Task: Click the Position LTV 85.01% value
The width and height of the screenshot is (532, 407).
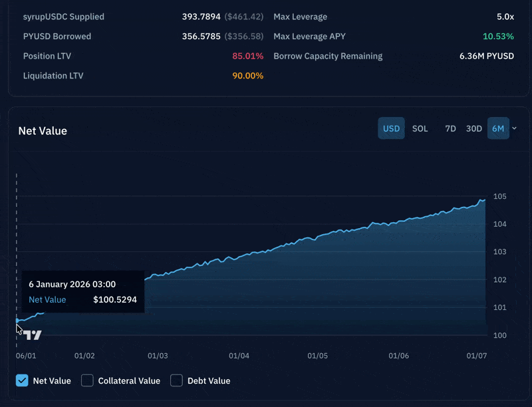Action: click(x=247, y=56)
